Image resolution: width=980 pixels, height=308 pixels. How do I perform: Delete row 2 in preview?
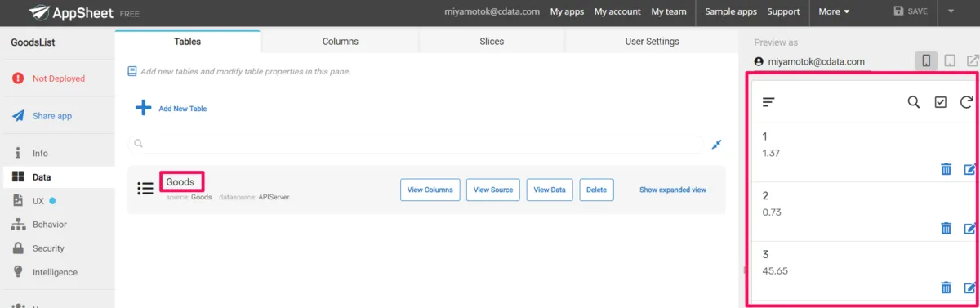point(946,229)
